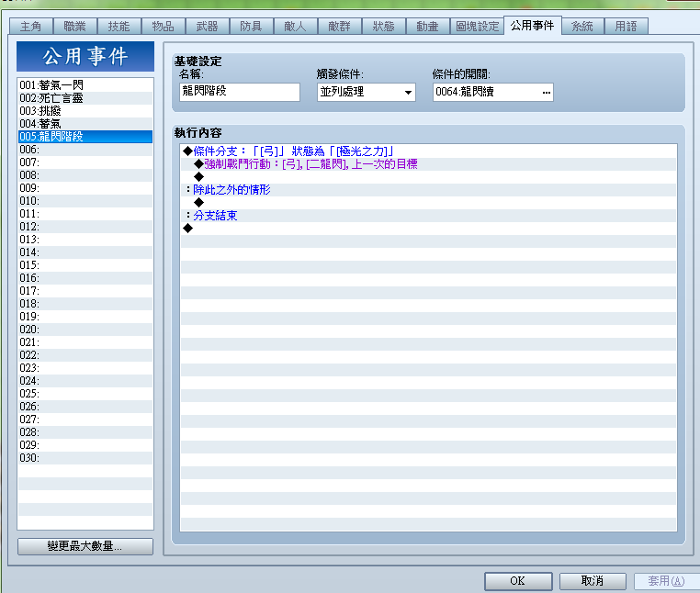
Task: Select the last empty command line
Action: coord(429,229)
